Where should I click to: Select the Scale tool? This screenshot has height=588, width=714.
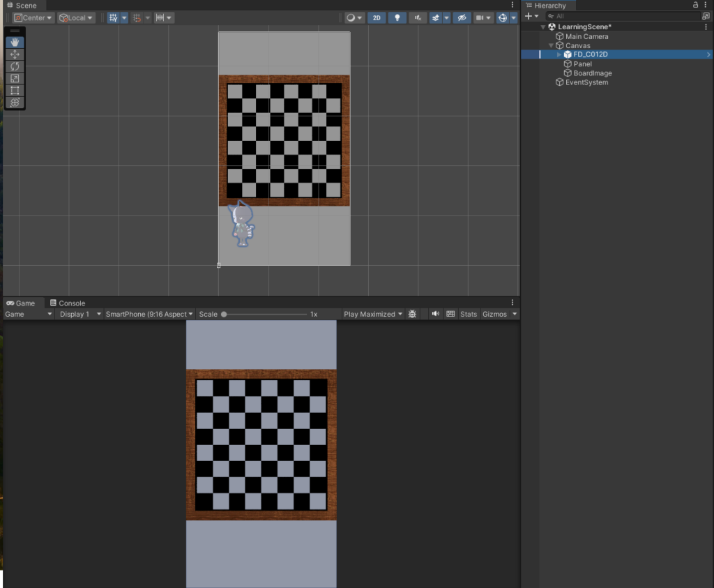15,78
